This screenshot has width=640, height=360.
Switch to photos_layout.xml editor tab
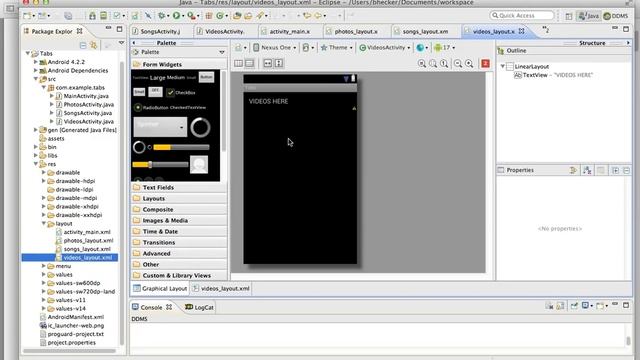pyautogui.click(x=356, y=31)
